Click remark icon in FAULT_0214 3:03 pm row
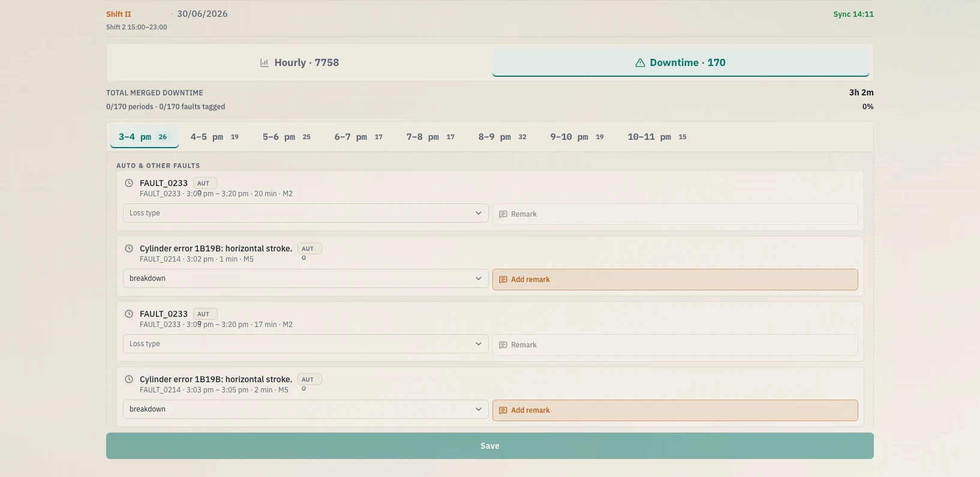This screenshot has height=477, width=980. 503,410
